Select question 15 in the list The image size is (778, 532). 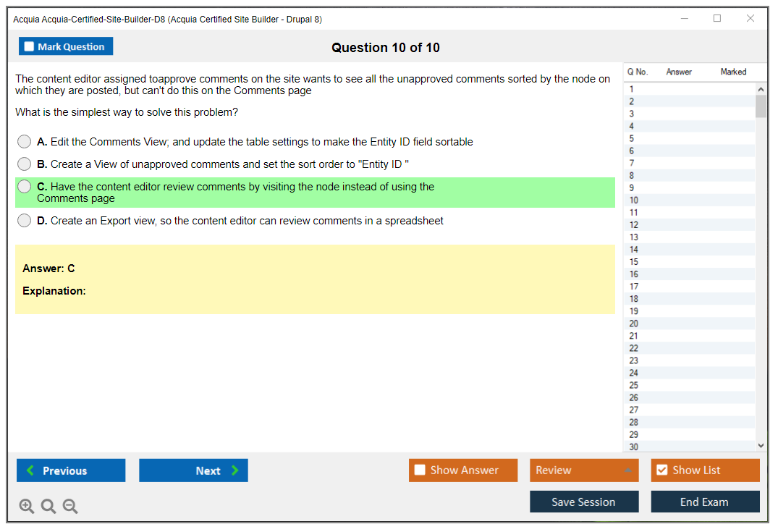[634, 262]
